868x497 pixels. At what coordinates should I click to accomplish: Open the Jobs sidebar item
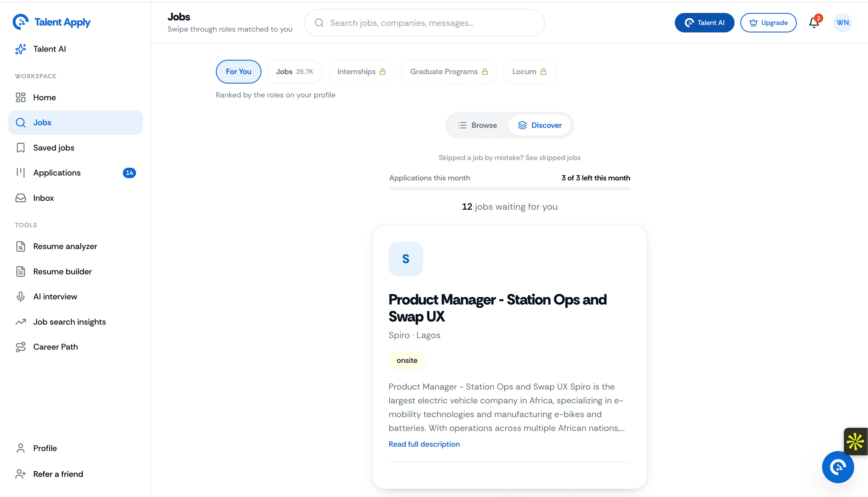point(75,123)
